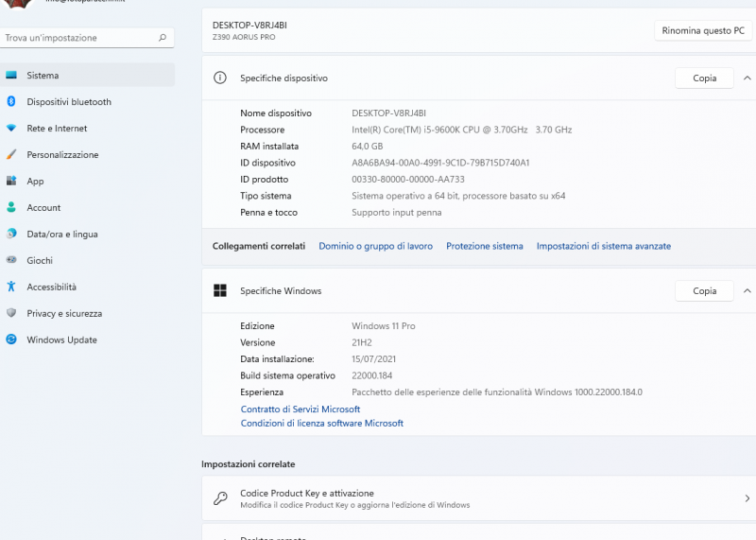The width and height of the screenshot is (756, 540).
Task: Click the Impostazioni correlate heading
Action: [249, 464]
